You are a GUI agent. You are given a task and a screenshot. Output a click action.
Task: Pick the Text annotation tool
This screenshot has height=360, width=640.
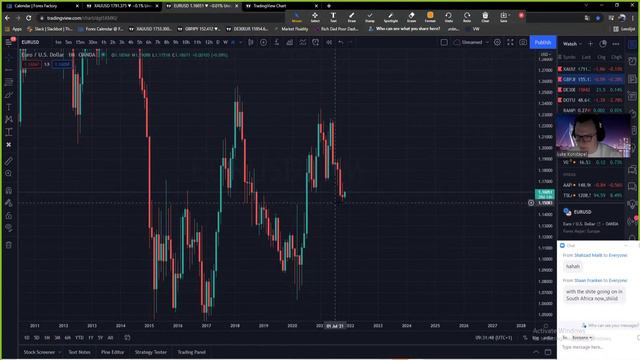coord(333,17)
